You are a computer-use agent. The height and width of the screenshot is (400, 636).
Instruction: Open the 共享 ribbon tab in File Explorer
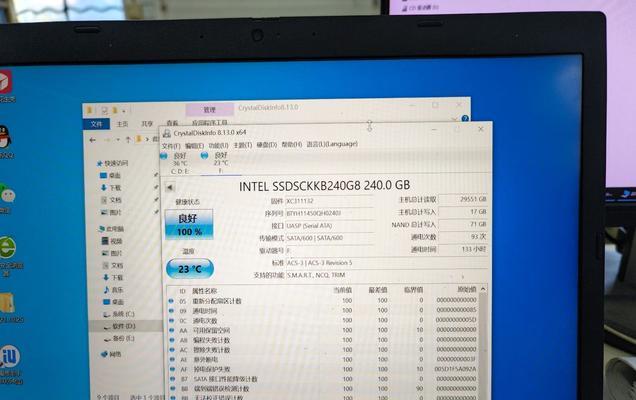[147, 124]
